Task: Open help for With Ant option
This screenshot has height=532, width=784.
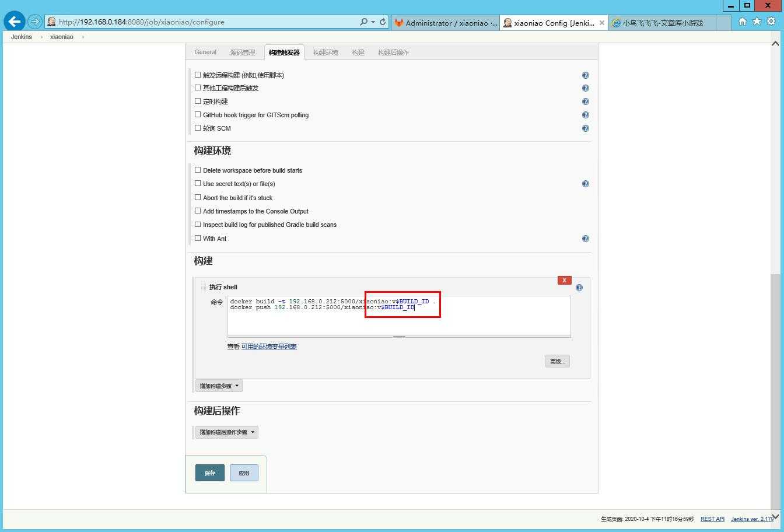Action: point(586,239)
